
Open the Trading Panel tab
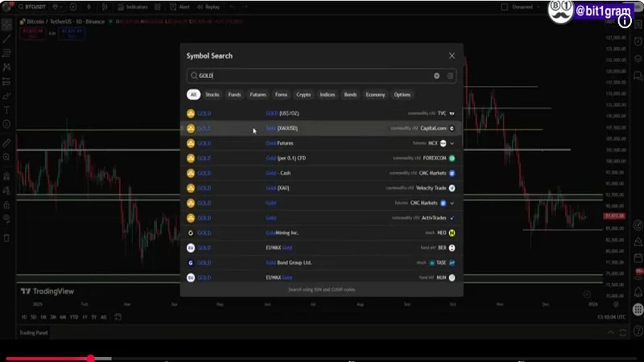pyautogui.click(x=34, y=333)
